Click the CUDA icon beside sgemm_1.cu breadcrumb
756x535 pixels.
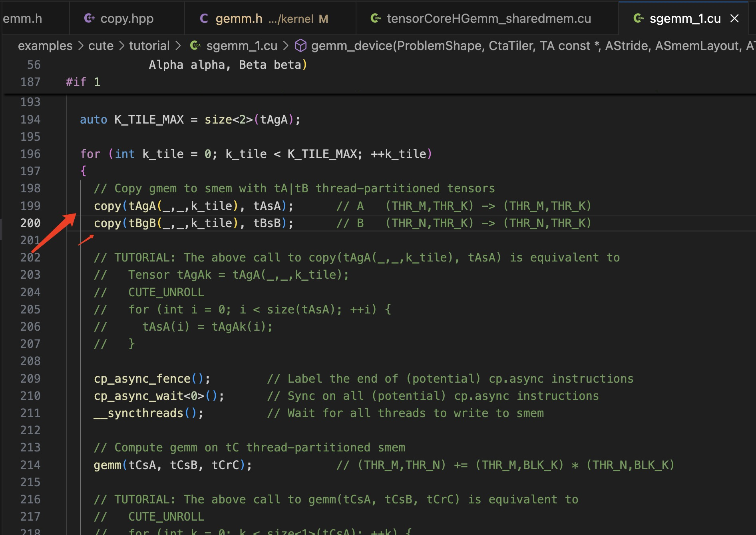[x=195, y=46]
